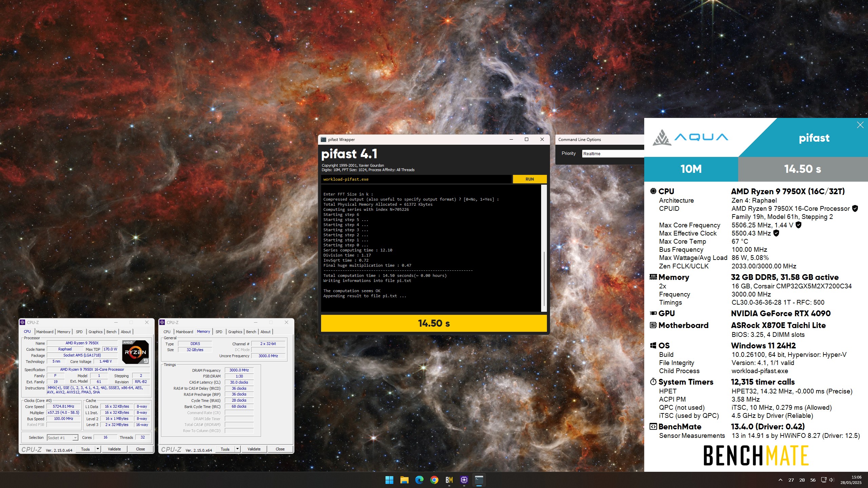This screenshot has height=488, width=868.
Task: Switch to Memory tab in left CPU-Z
Action: click(64, 332)
